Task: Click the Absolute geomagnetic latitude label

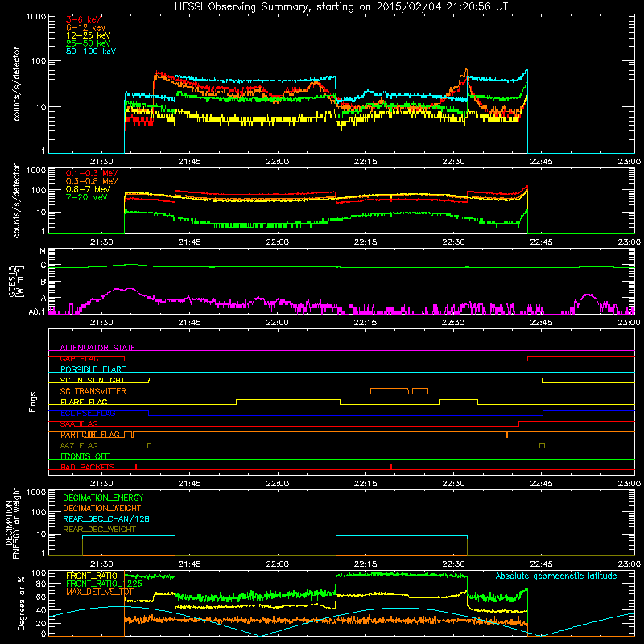Action: [x=556, y=576]
